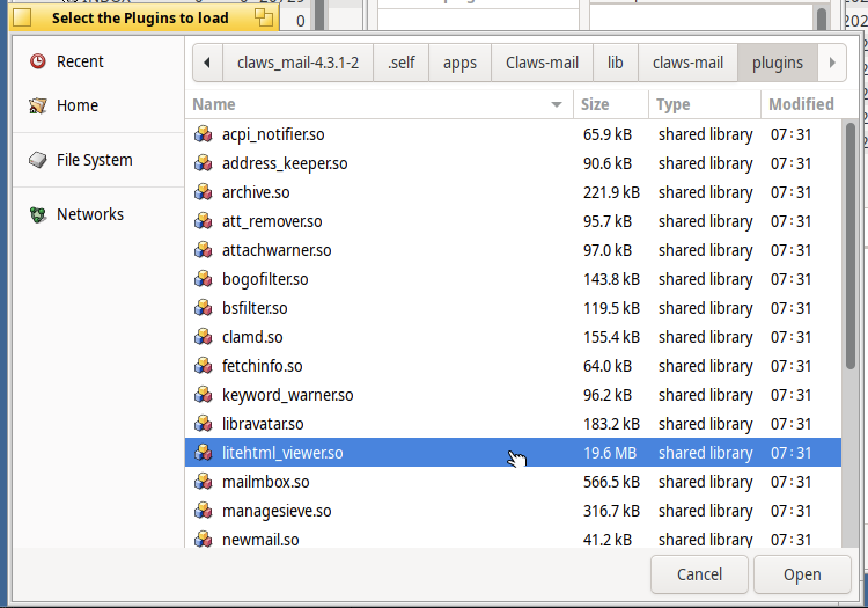
Task: Click the mailmbox.so file icon
Action: (x=203, y=482)
